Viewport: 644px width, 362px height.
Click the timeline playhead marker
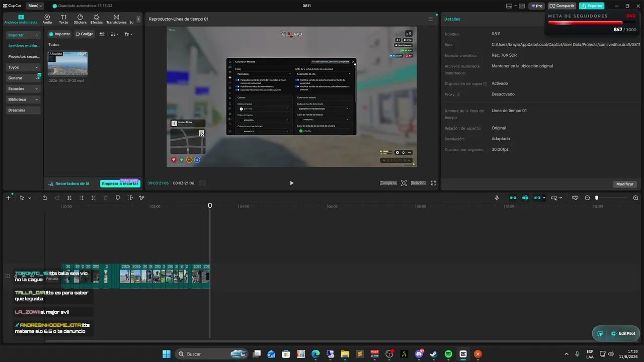210,206
